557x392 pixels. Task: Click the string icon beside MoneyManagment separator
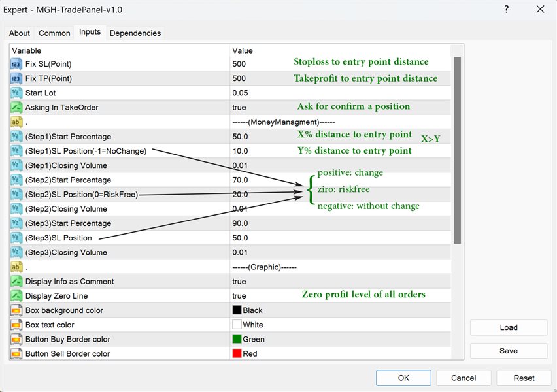pyautogui.click(x=16, y=122)
